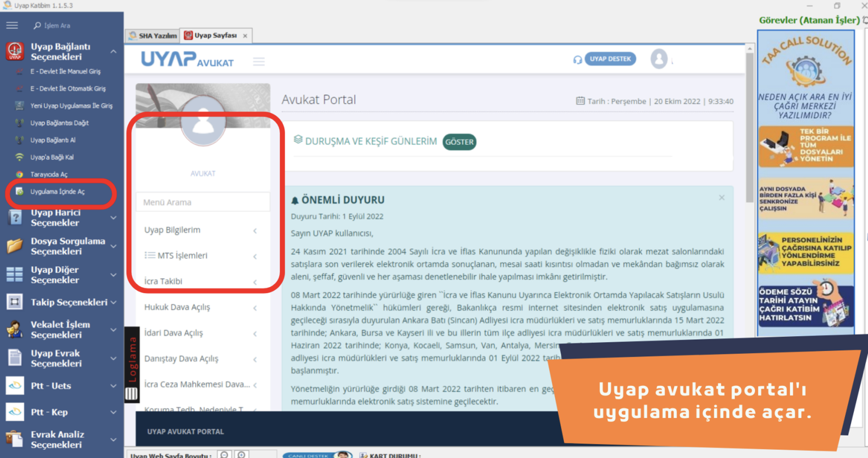Click the GÖSTER button for Duruşma ve Keşif
868x458 pixels.
tap(459, 142)
